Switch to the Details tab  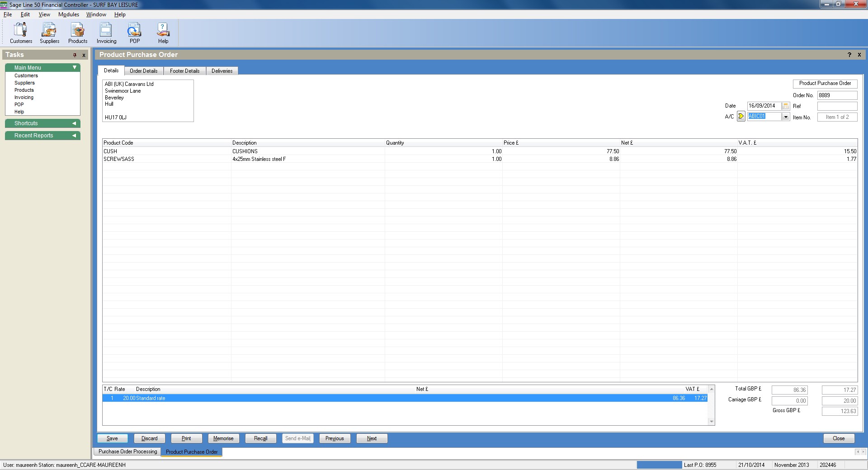111,70
